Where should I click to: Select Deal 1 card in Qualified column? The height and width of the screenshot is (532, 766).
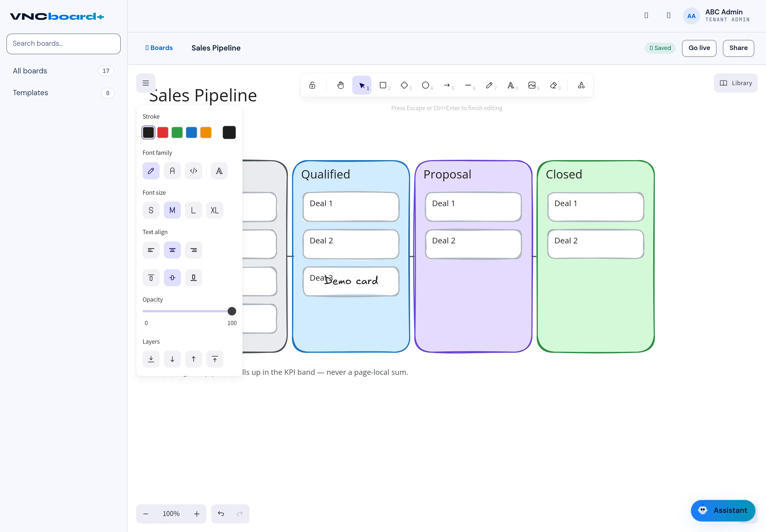pyautogui.click(x=351, y=207)
